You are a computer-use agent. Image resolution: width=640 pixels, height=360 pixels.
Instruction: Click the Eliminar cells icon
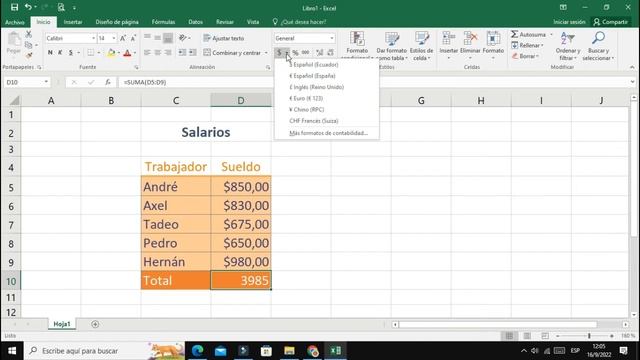470,45
